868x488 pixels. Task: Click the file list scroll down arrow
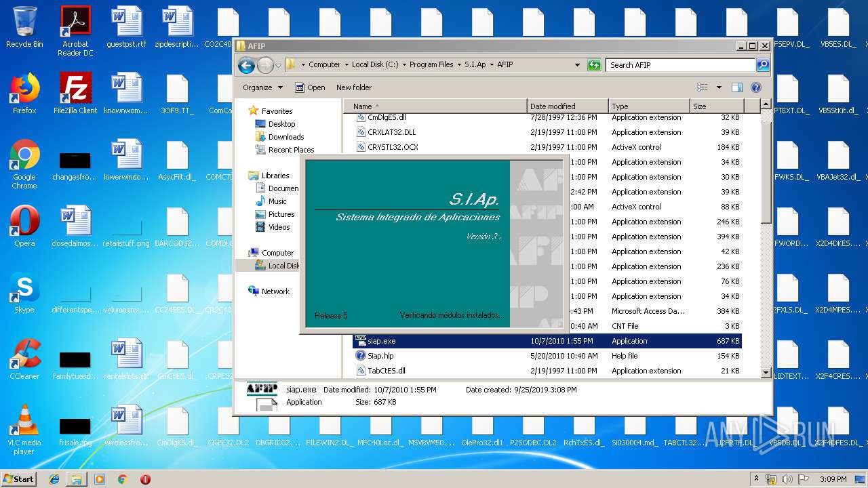(766, 372)
